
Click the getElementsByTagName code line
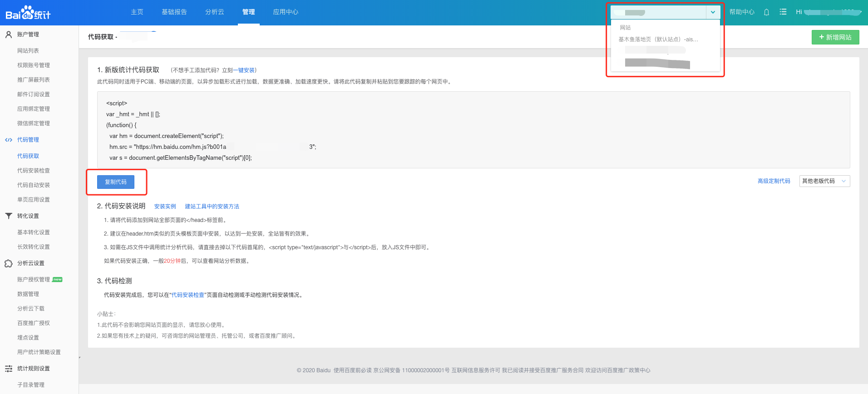181,158
